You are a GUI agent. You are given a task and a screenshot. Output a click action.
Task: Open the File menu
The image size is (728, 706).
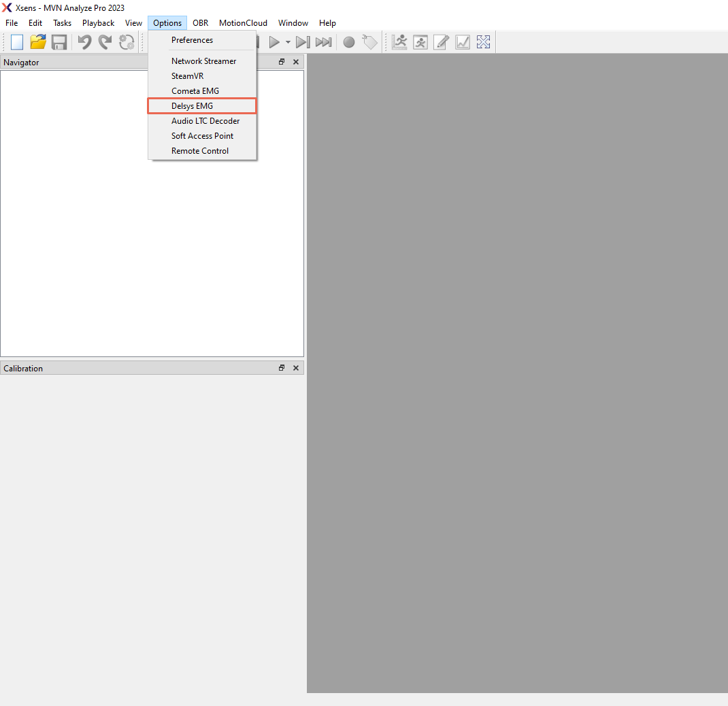[x=12, y=22]
